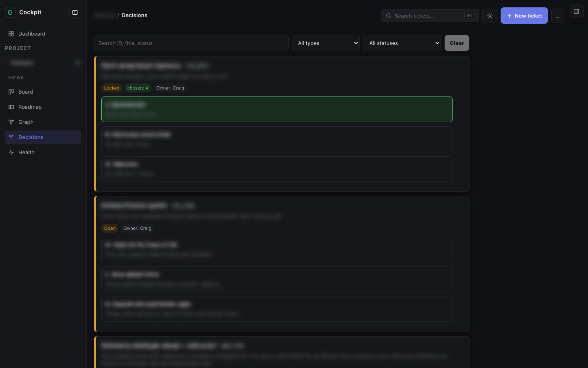Go to Roadmap view
Image resolution: width=588 pixels, height=368 pixels.
43,107
